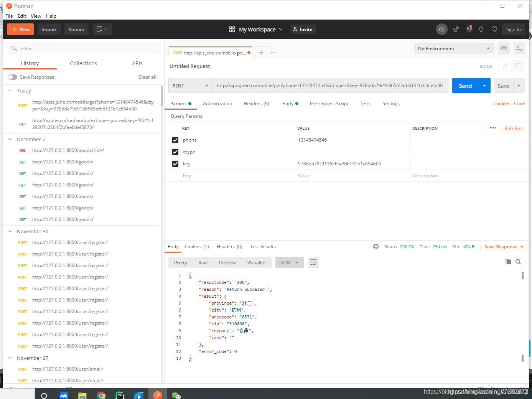Switch to the APIs sidebar tab
The height and width of the screenshot is (399, 532).
coord(137,63)
